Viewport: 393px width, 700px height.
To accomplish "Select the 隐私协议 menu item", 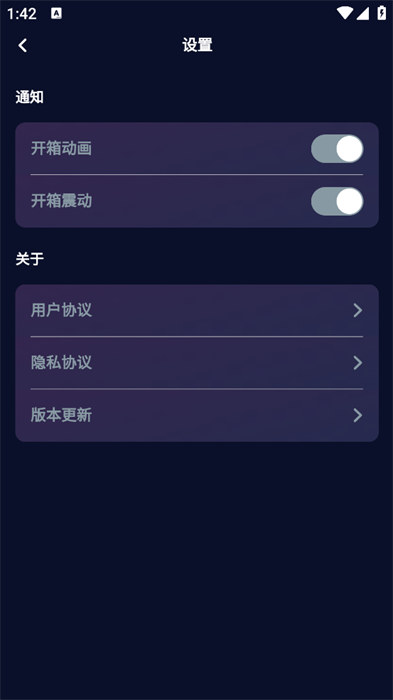I will tap(197, 363).
